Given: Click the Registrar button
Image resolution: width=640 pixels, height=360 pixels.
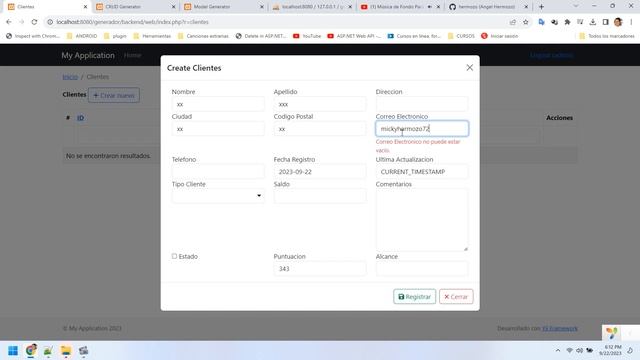Looking at the screenshot, I should tap(414, 297).
